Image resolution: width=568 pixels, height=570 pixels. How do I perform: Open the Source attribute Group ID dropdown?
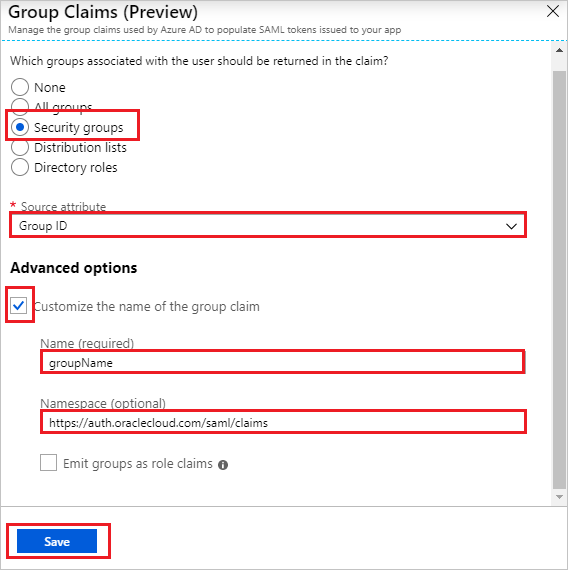(268, 226)
